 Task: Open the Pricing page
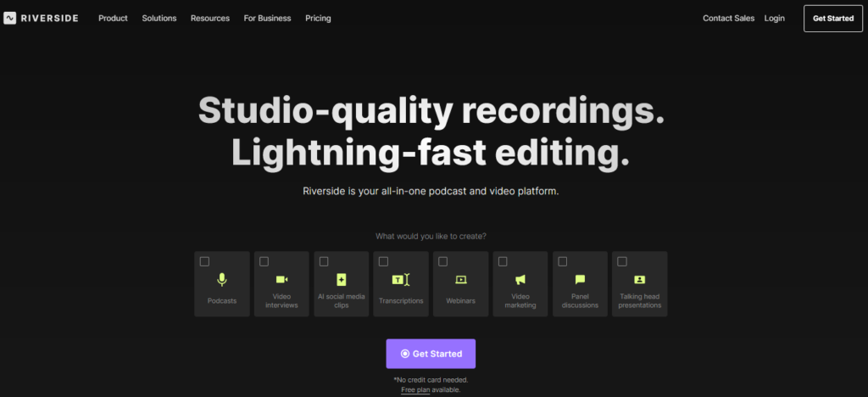[318, 19]
